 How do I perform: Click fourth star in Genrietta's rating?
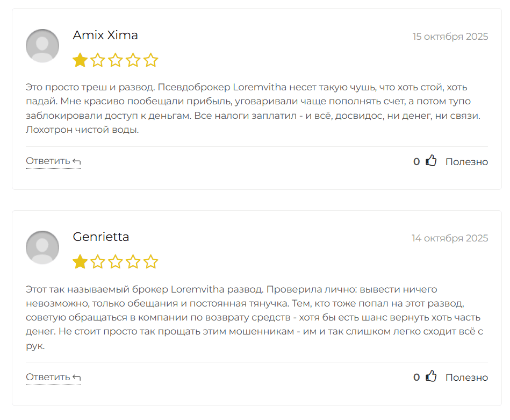[133, 262]
